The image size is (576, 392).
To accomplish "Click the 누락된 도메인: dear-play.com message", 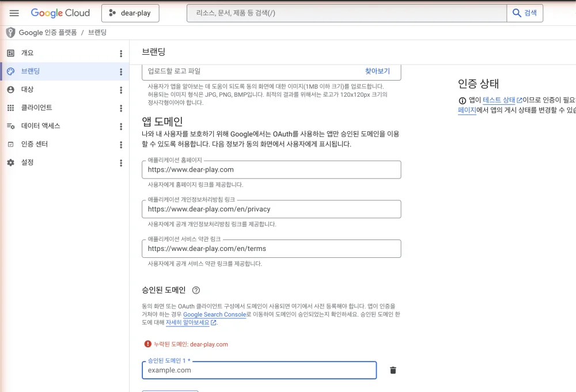I will [x=191, y=344].
